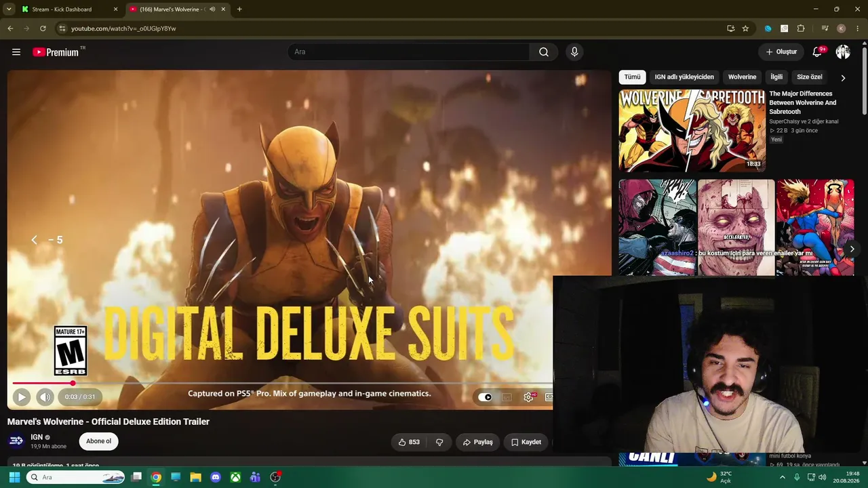This screenshot has height=488, width=868.
Task: Open the blue round extension icon
Action: pyautogui.click(x=768, y=28)
